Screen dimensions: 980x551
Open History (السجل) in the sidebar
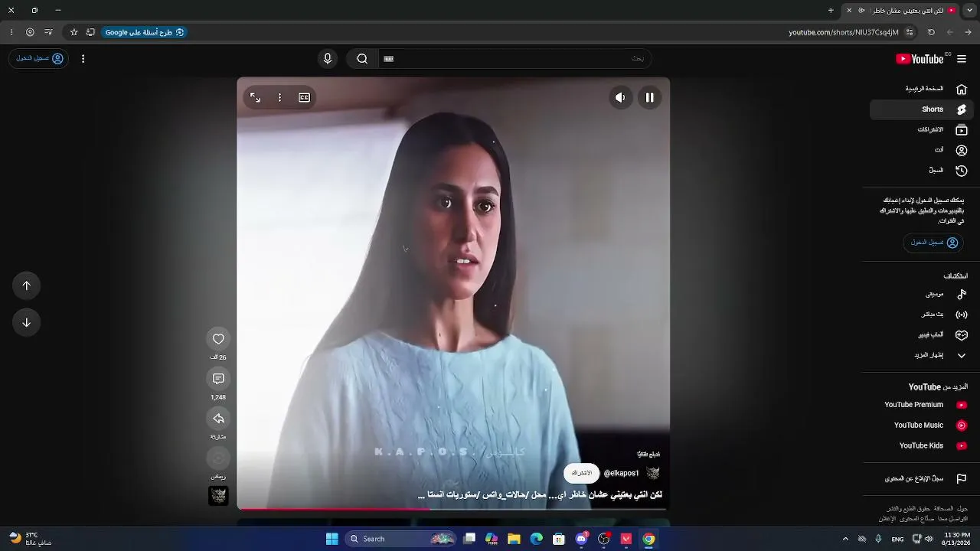pyautogui.click(x=922, y=170)
